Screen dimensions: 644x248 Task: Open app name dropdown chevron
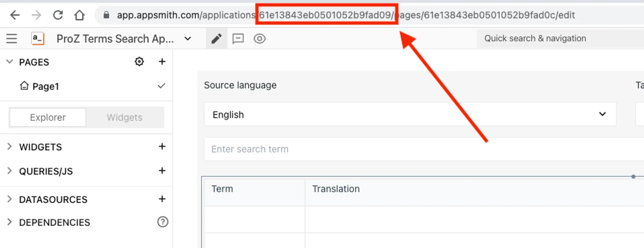(188, 39)
